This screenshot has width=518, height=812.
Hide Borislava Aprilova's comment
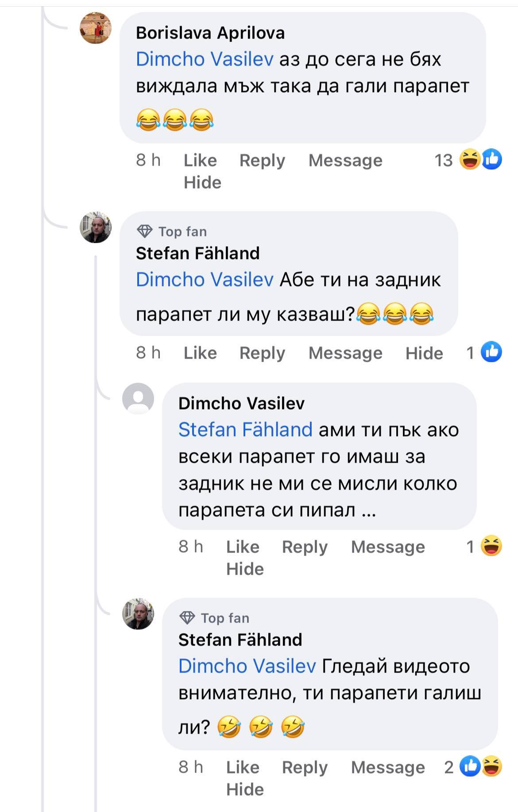[x=202, y=182]
